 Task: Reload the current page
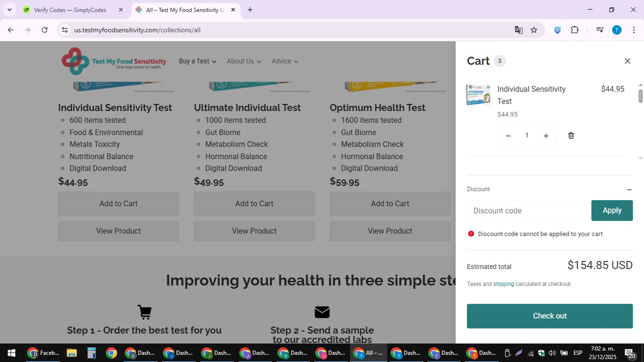45,30
